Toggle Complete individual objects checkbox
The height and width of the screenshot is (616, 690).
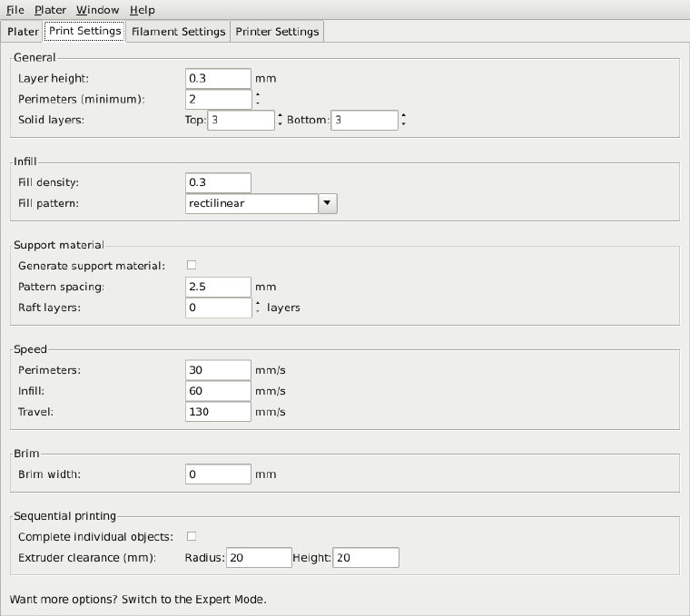[192, 536]
